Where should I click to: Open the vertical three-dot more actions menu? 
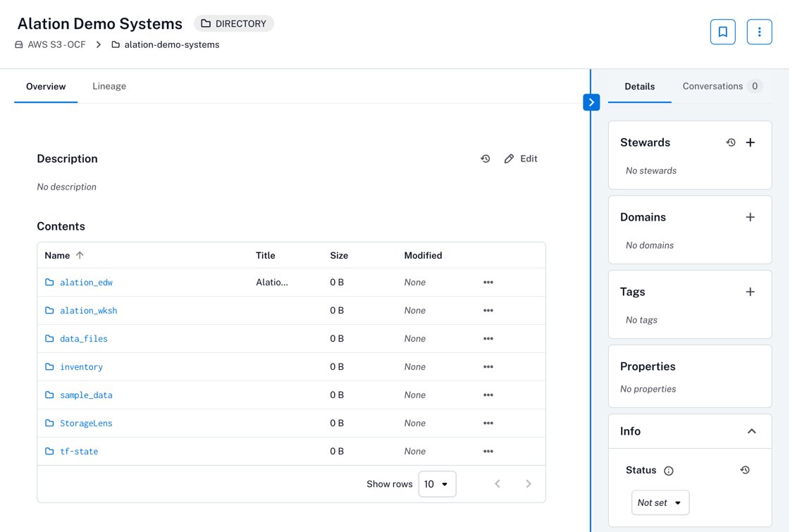[x=759, y=32]
